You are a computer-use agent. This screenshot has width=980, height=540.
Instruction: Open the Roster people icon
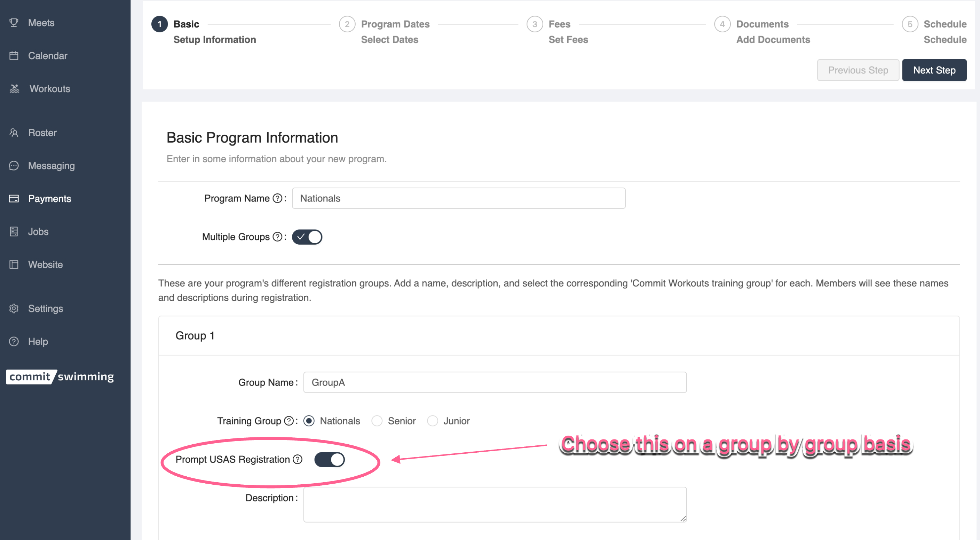14,133
